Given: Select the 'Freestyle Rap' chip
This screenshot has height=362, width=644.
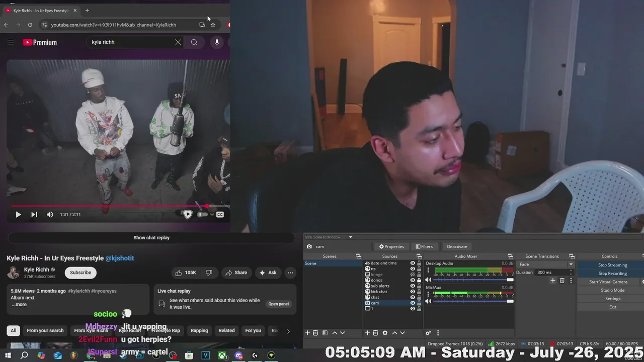Looking at the screenshot, I should pos(166,331).
